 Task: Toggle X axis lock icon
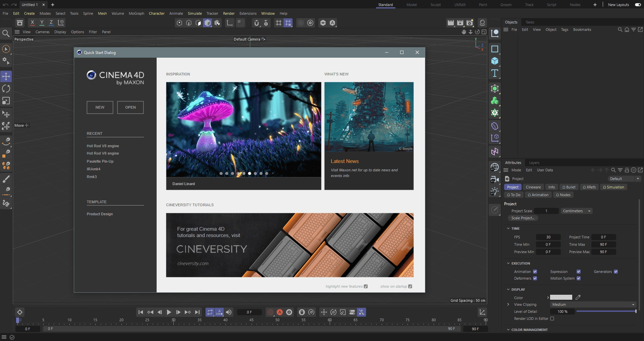32,22
